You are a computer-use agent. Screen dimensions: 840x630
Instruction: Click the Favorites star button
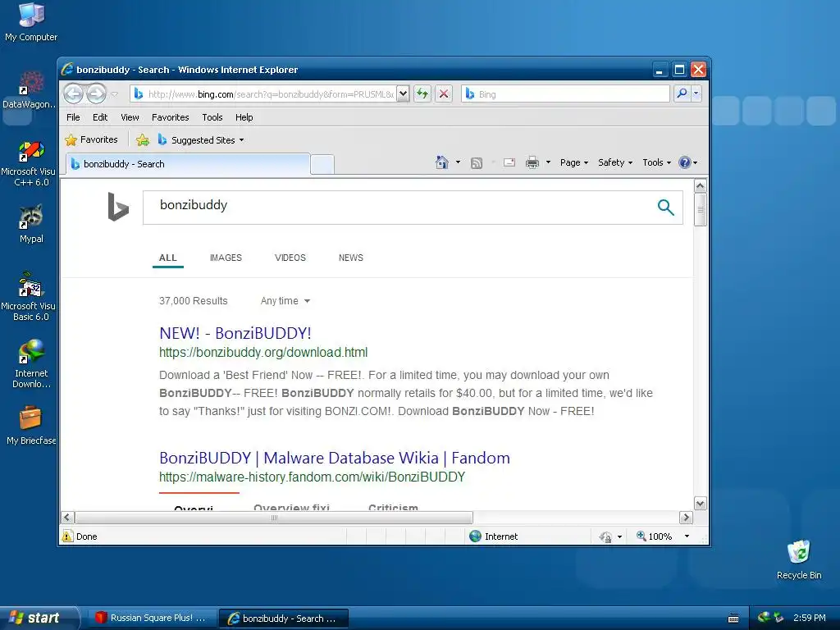pos(92,139)
